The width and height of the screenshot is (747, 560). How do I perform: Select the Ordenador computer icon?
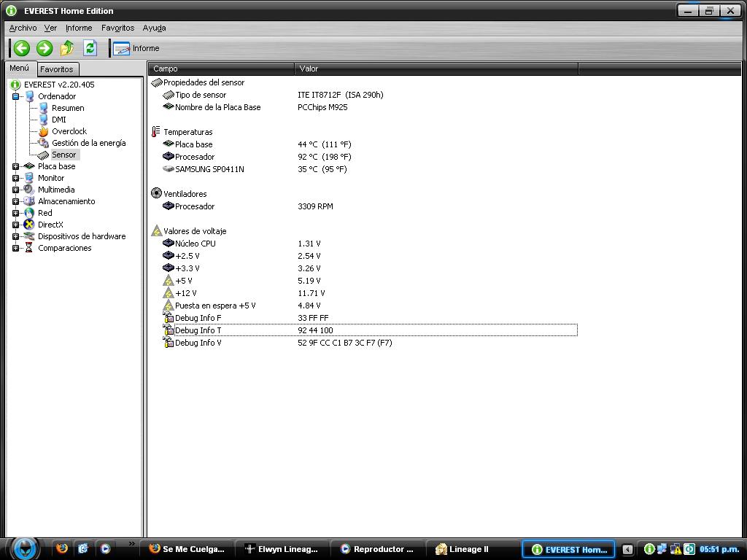pos(29,96)
